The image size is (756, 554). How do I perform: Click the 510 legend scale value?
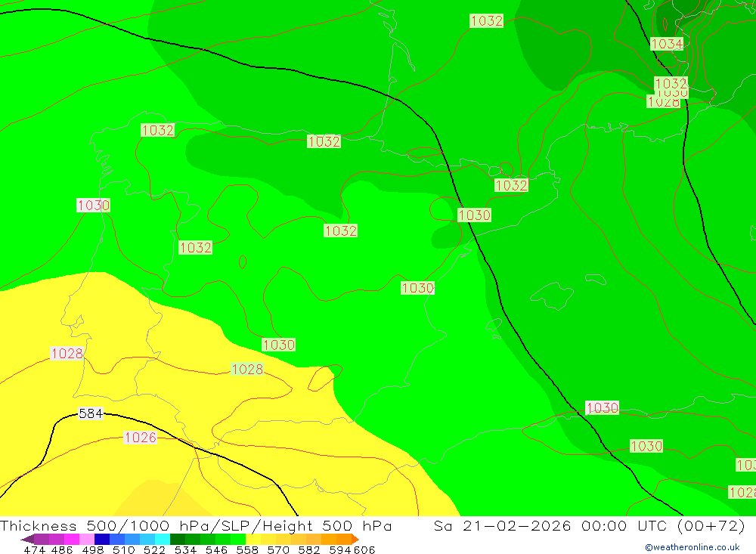point(123,549)
